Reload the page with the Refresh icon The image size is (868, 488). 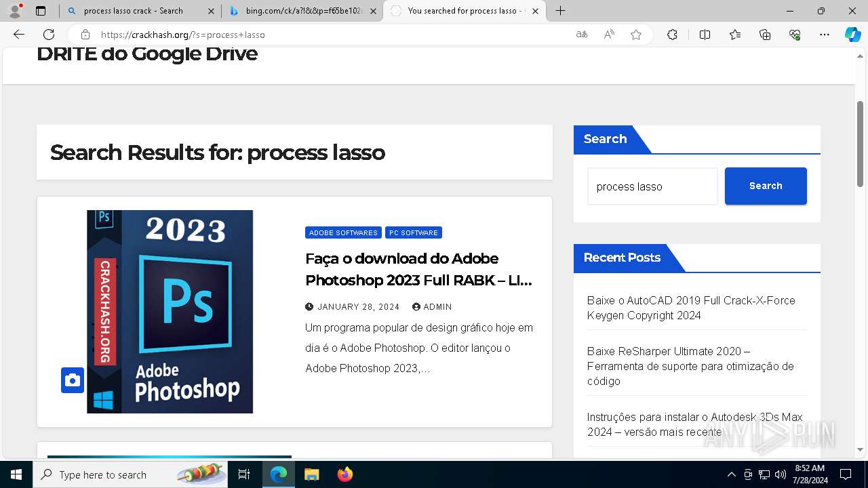point(49,35)
